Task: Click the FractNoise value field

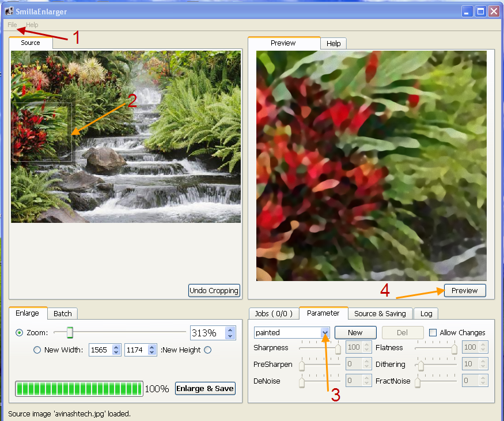Action: [x=470, y=381]
